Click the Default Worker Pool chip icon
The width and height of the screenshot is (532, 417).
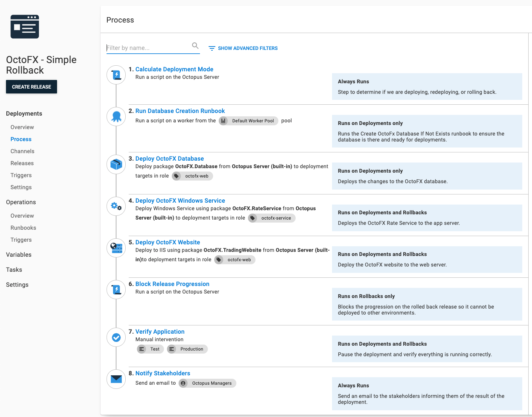click(x=224, y=120)
